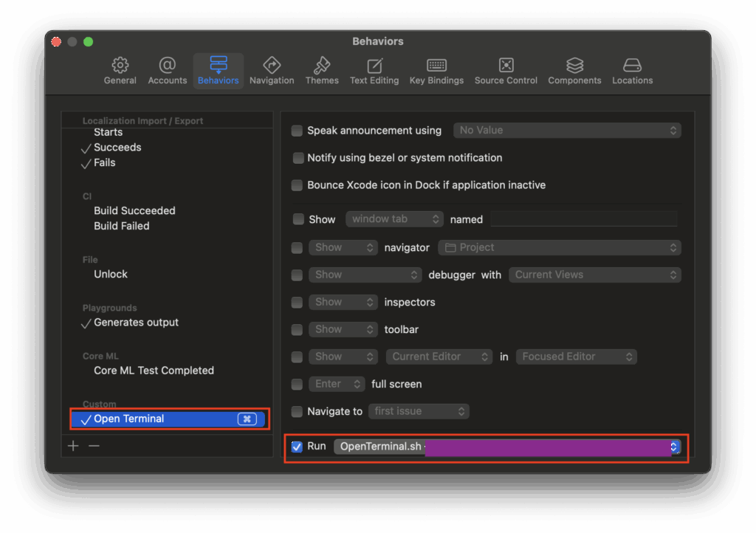Image resolution: width=756 pixels, height=533 pixels.
Task: Open the Focused Editor dropdown
Action: (x=576, y=357)
